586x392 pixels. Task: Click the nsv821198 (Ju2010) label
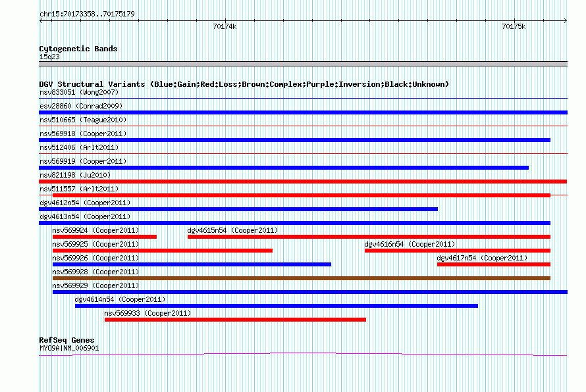[x=75, y=175]
